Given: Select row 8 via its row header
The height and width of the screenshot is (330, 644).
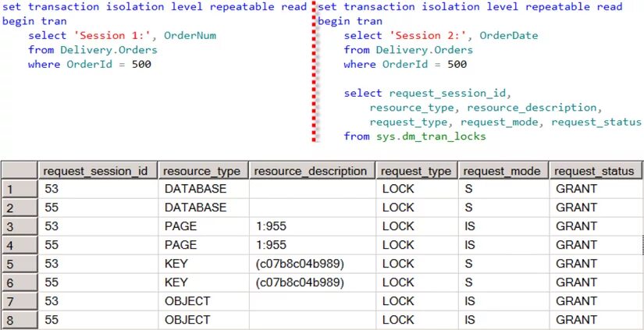Looking at the screenshot, I should point(20,320).
